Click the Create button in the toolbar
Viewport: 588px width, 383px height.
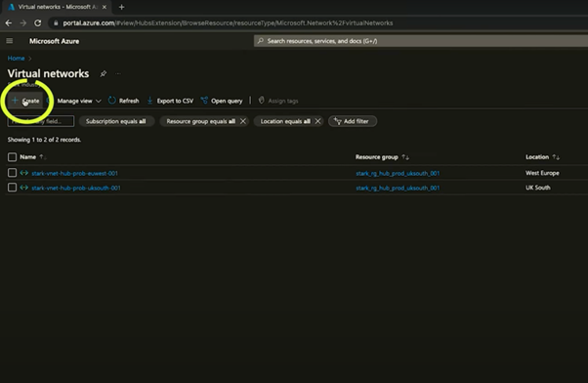(25, 101)
